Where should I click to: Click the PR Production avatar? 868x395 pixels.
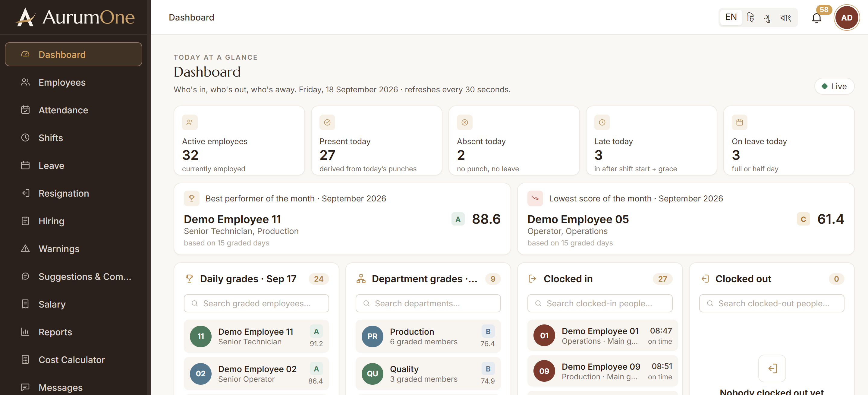coord(372,336)
